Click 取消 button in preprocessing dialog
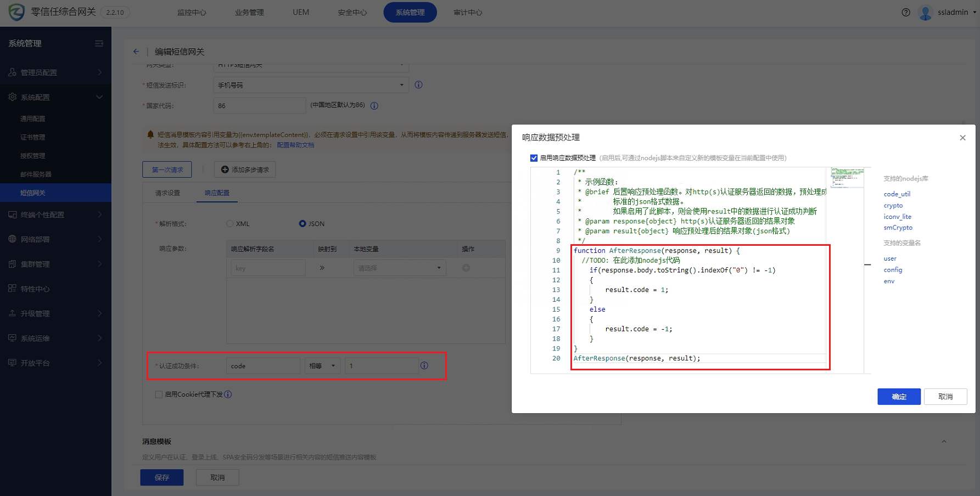Viewport: 980px width, 496px height. pos(945,397)
